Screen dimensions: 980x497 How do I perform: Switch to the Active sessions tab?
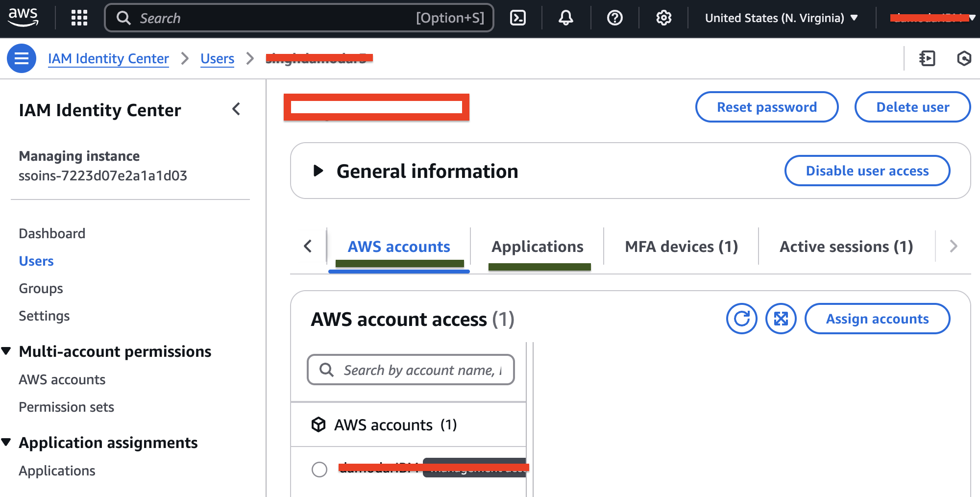pos(846,247)
